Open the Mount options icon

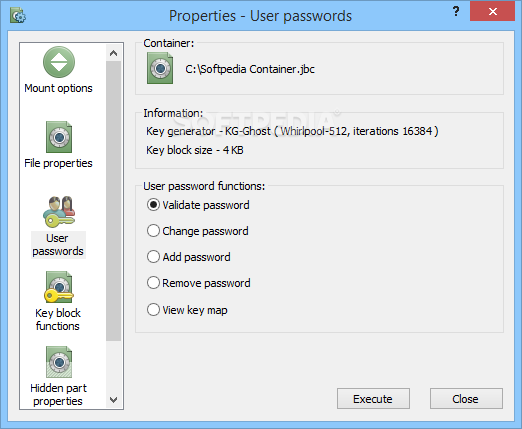pos(59,62)
